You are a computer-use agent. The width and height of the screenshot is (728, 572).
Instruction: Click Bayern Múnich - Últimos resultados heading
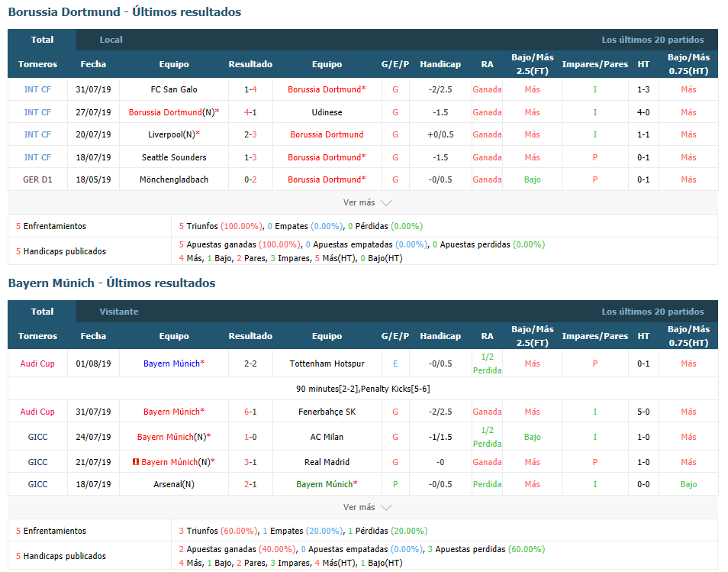point(111,283)
